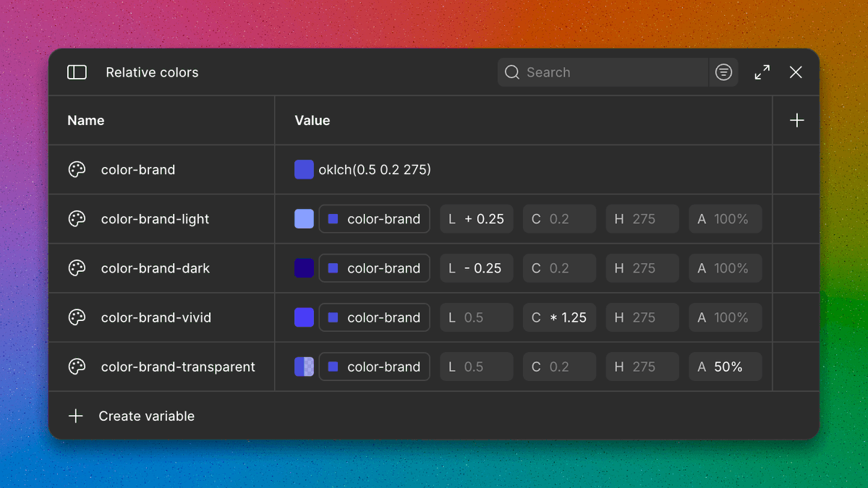Open color-brand reference chip in color-brand-vivid row
The image size is (868, 488).
(375, 317)
